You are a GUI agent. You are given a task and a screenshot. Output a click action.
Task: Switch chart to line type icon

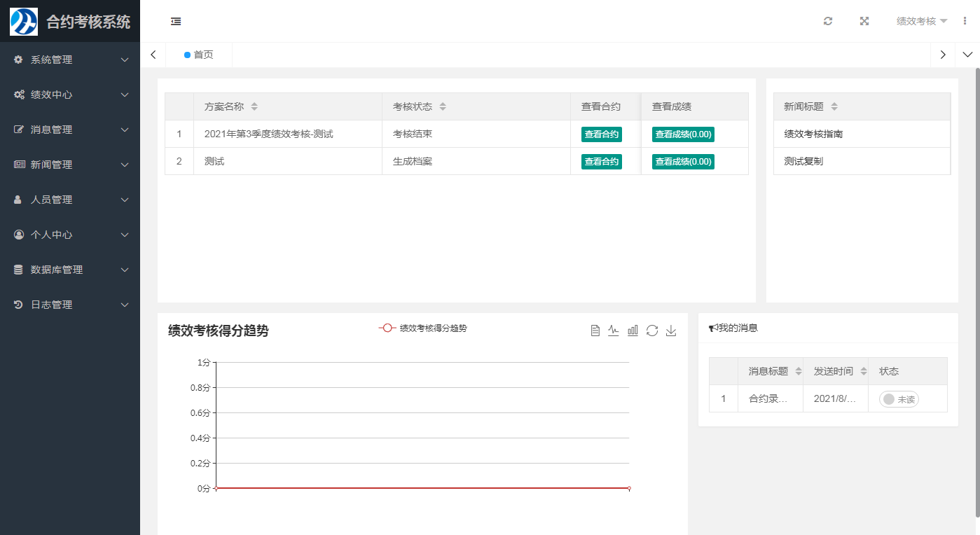[x=614, y=331]
